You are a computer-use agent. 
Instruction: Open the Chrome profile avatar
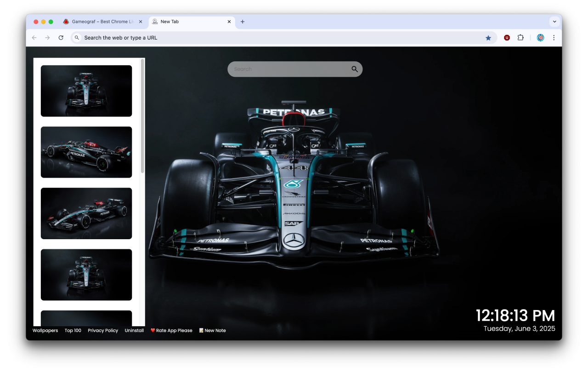tap(540, 37)
